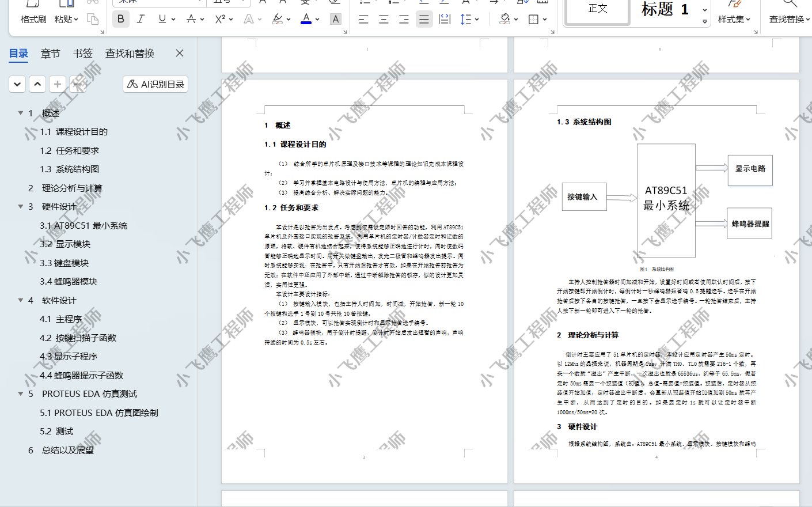Go to 1.2 任务和要求 heading
812x507 pixels.
(x=70, y=150)
